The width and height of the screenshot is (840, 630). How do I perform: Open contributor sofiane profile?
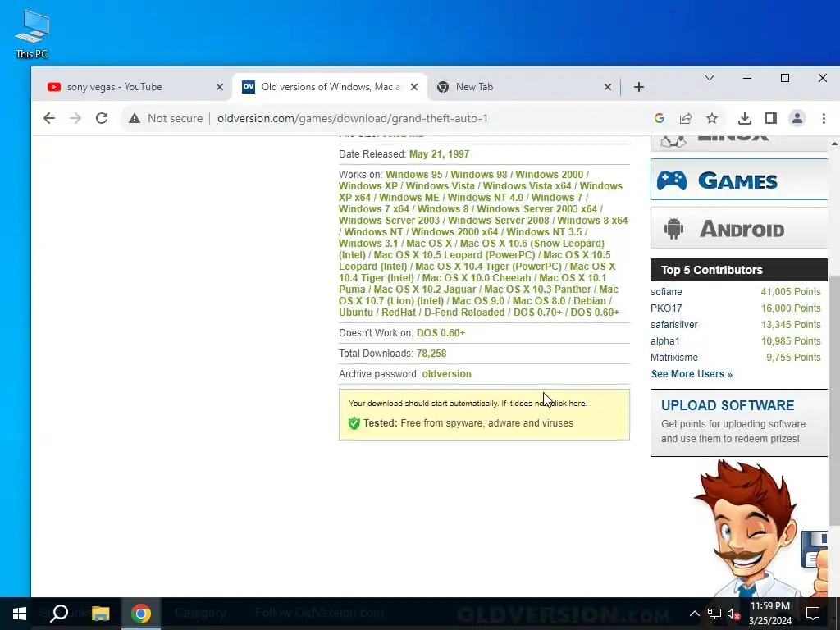click(666, 292)
